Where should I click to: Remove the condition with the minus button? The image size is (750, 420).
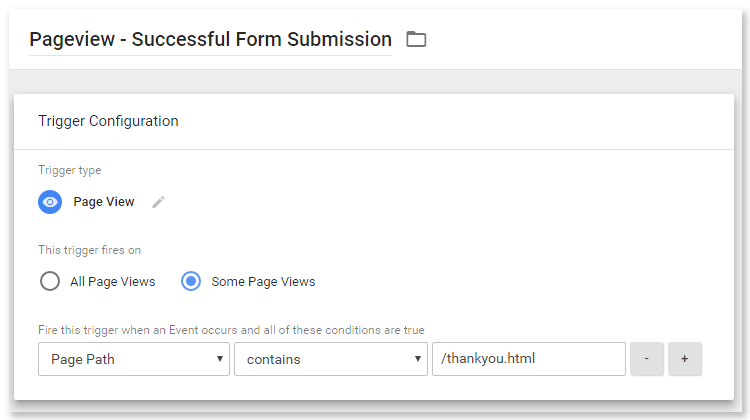tap(647, 360)
